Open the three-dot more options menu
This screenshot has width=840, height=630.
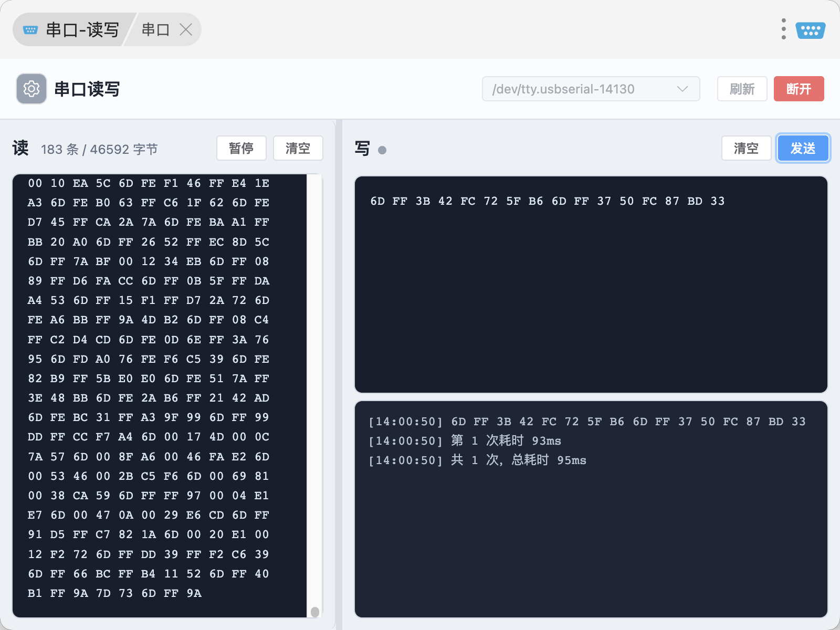pyautogui.click(x=783, y=29)
